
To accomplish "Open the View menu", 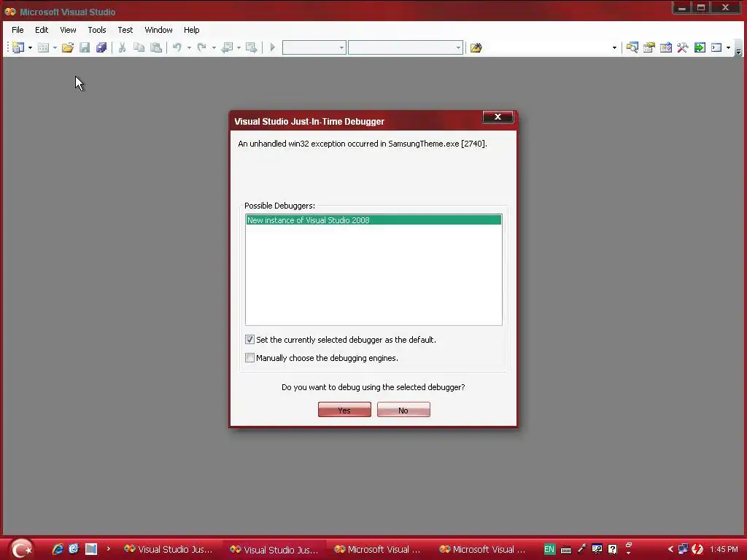I will 68,29.
